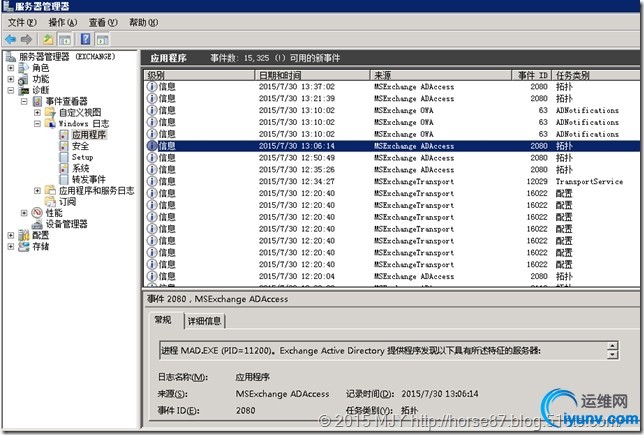Viewport: 644px width, 435px height.
Task: Click the Back arrow toolbar icon
Action: tap(10, 39)
